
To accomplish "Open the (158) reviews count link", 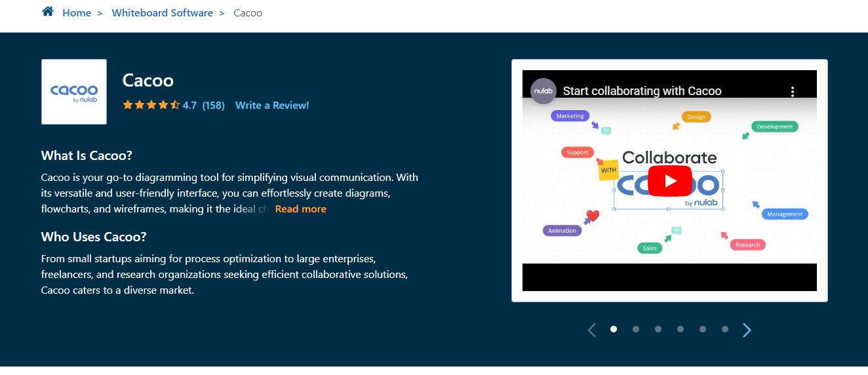I will (213, 105).
